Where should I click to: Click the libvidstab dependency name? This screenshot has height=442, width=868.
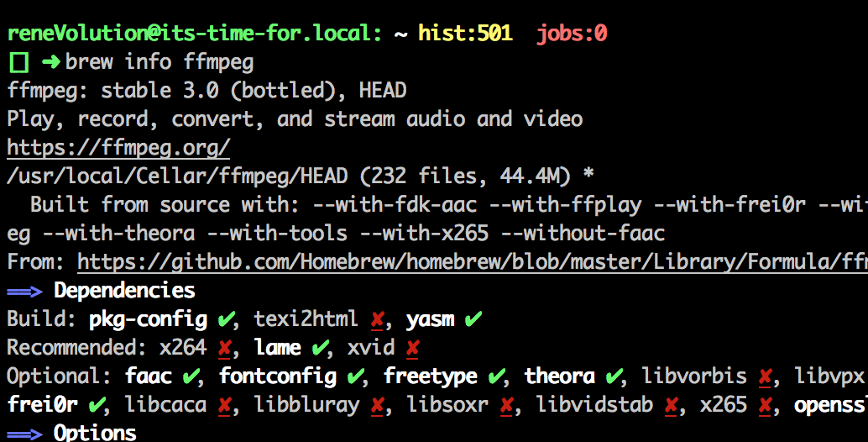pyautogui.click(x=594, y=405)
